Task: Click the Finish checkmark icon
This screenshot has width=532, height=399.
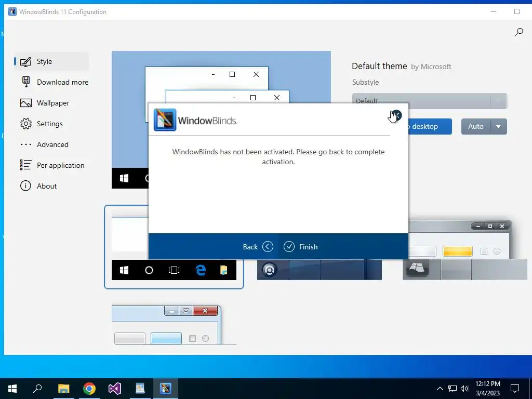Action: [289, 247]
